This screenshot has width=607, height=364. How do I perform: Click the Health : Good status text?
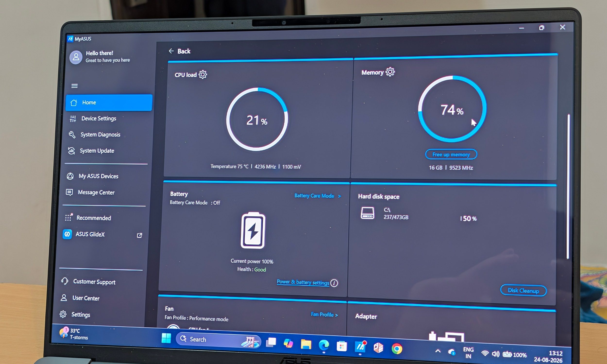(252, 269)
